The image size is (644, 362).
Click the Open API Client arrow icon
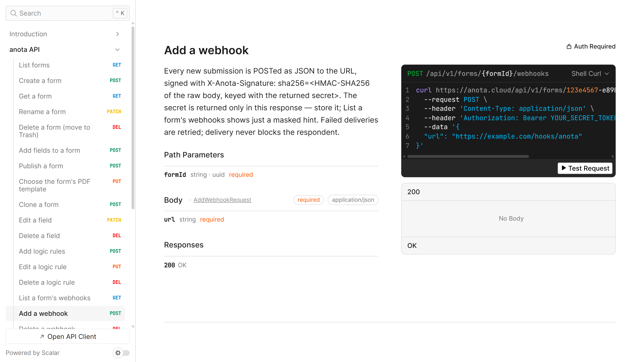42,337
